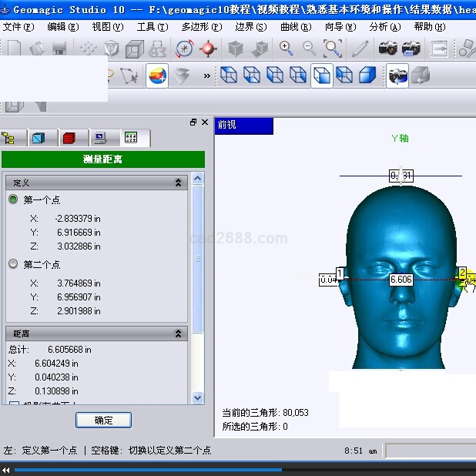Click the zoom out magnifier icon
This screenshot has width=476, height=476.
(309, 49)
